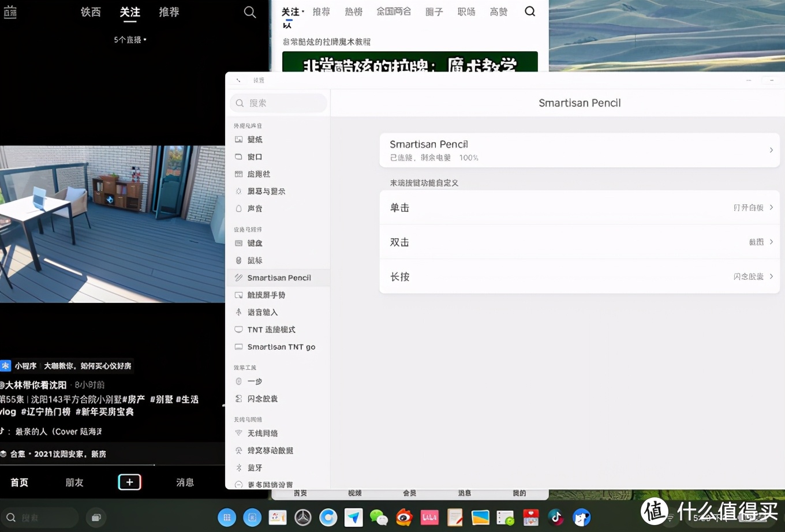Expand Smartisan Pencil device details chevron

[771, 150]
